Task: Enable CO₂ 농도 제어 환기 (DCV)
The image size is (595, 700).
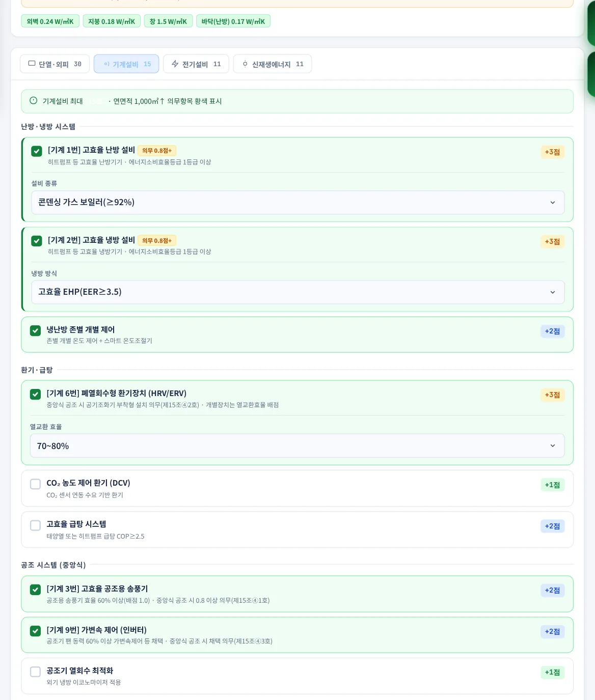Action: [35, 484]
